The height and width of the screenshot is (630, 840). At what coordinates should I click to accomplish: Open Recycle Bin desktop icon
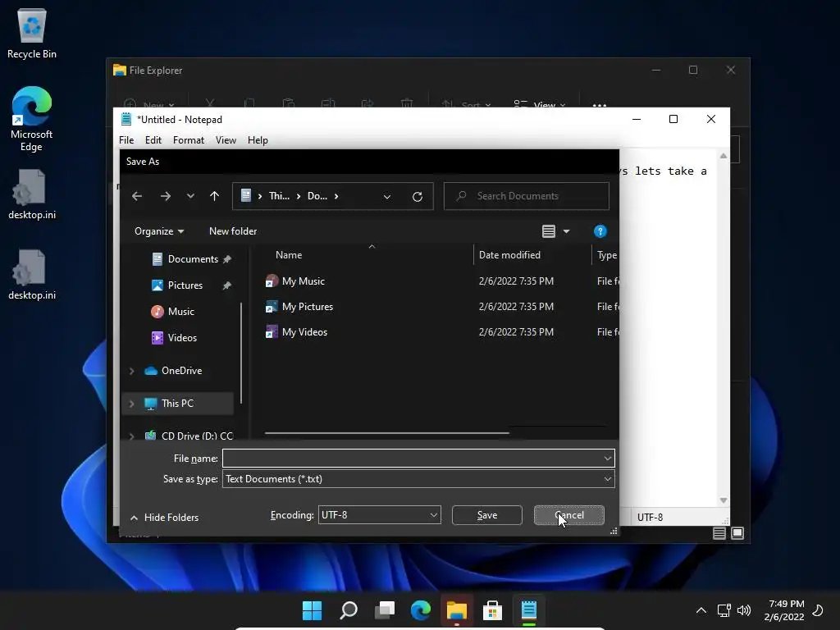tap(32, 33)
